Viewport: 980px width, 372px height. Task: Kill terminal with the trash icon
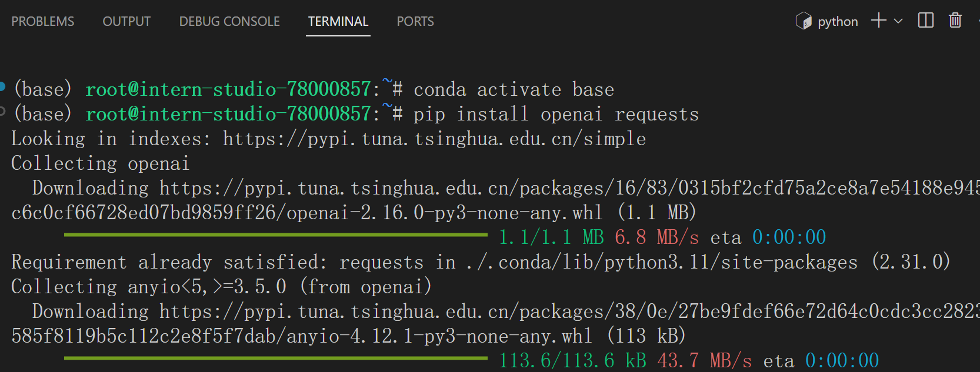(x=955, y=21)
